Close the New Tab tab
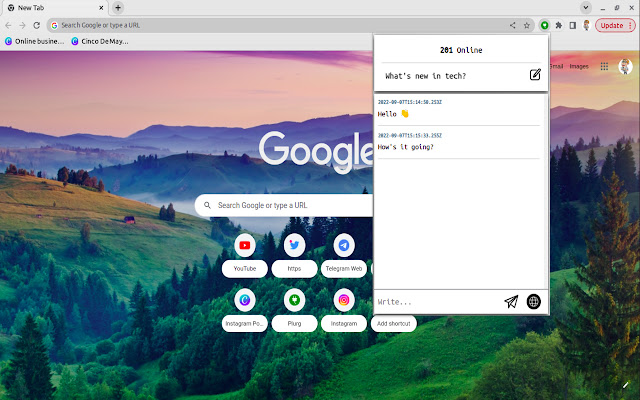640x400 pixels. 101,7
